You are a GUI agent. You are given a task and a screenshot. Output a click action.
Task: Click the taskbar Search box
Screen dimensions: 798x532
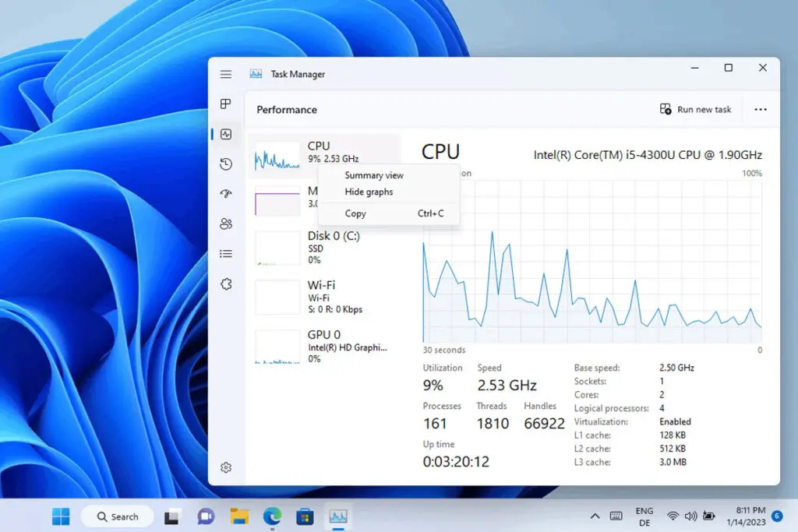(118, 516)
